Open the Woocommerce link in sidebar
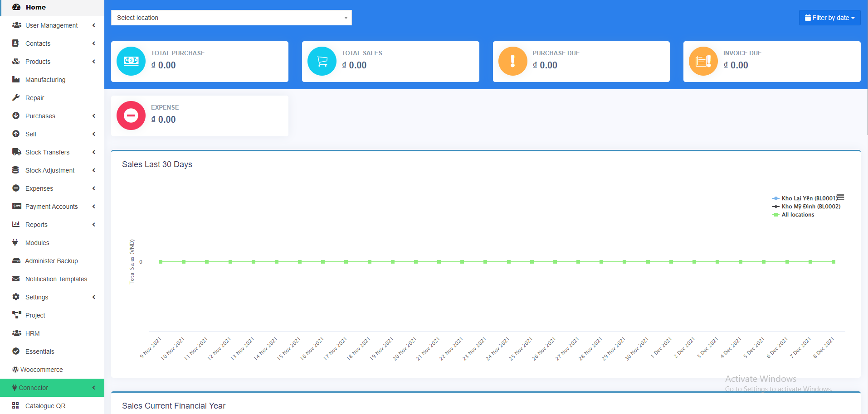The width and height of the screenshot is (868, 414). 41,370
